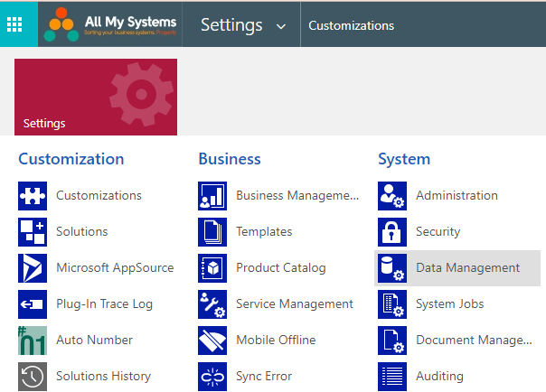The height and width of the screenshot is (392, 546).
Task: Click the Business Management chart icon
Action: (x=212, y=196)
